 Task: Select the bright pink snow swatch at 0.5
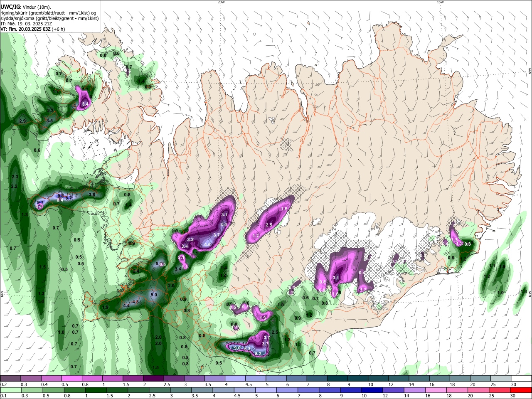(71, 378)
